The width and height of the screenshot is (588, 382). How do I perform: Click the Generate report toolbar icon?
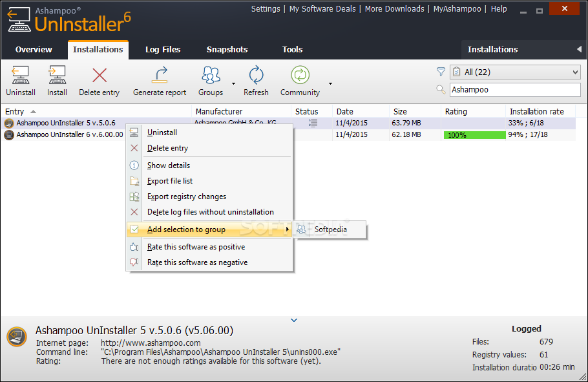(x=160, y=75)
